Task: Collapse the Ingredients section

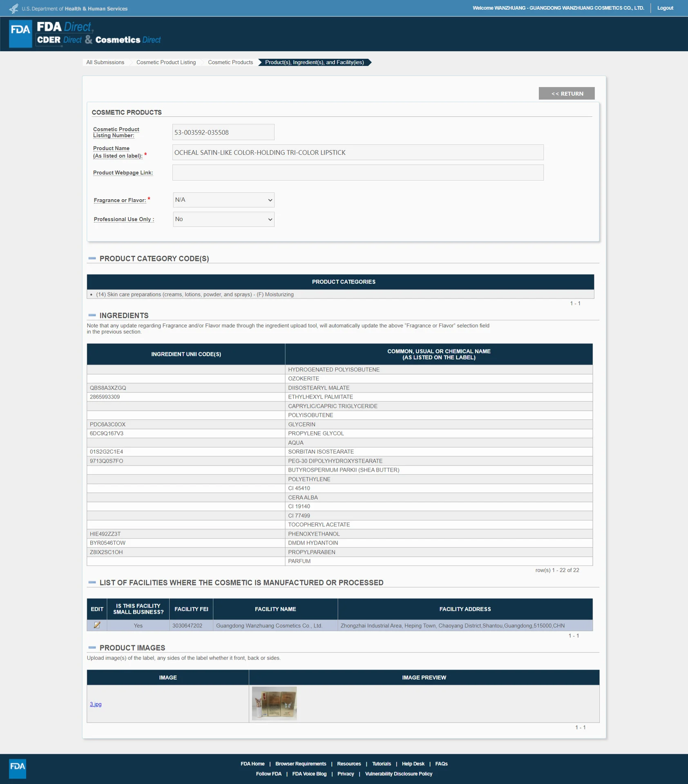Action: tap(92, 315)
